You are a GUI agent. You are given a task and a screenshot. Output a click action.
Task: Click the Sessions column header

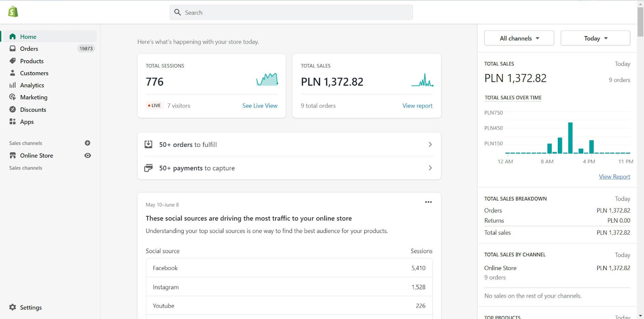[x=421, y=251]
